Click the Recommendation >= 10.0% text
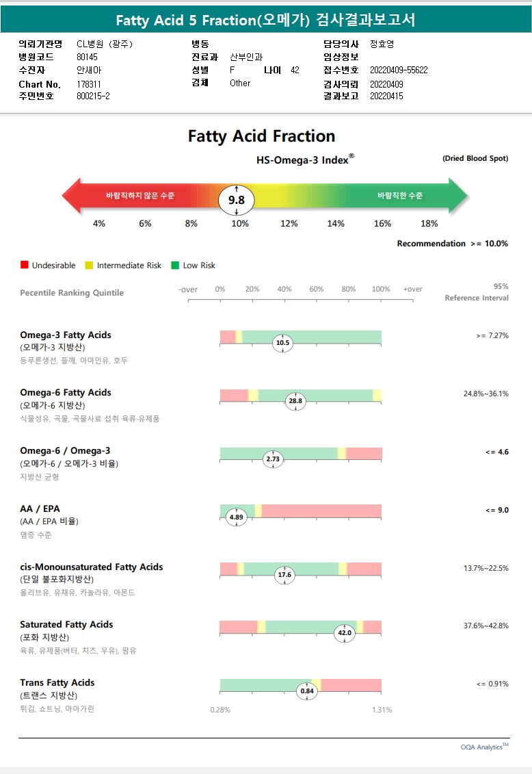Image resolution: width=532 pixels, height=774 pixels. click(x=452, y=244)
